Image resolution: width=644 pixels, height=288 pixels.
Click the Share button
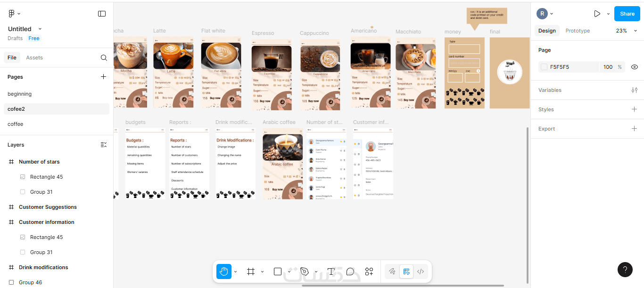627,14
